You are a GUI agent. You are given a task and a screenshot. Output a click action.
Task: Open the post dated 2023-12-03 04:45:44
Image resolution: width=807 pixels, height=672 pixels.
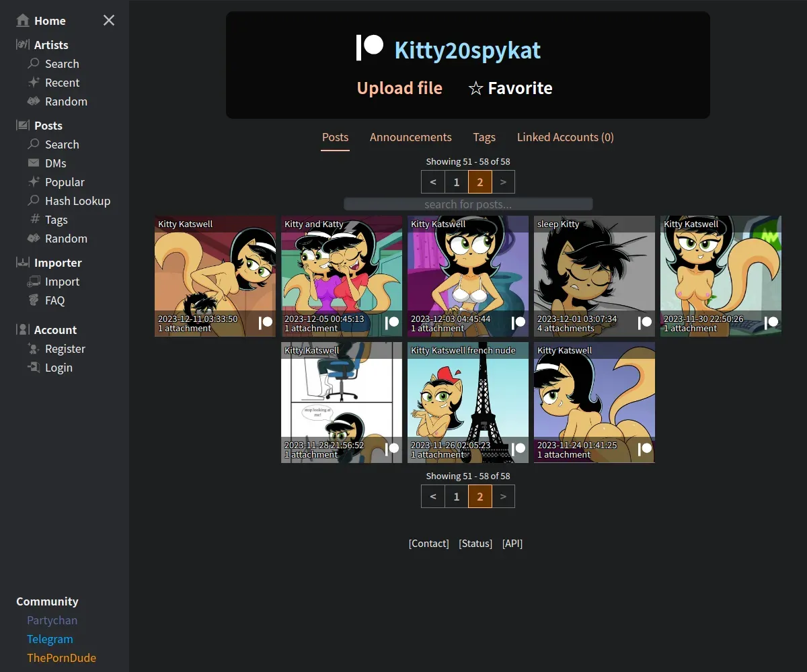[x=468, y=276]
